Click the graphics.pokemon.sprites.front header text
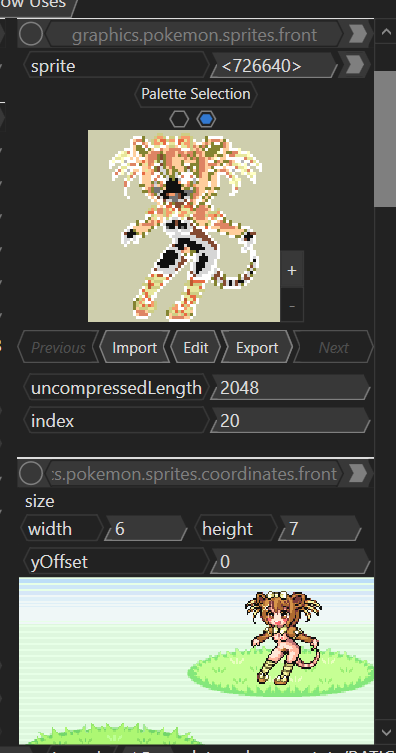Viewport: 396px width, 753px height. tap(194, 35)
